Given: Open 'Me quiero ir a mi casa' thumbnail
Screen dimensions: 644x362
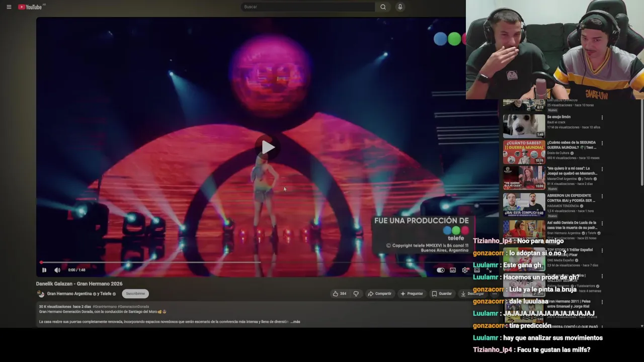Looking at the screenshot, I should tap(524, 178).
